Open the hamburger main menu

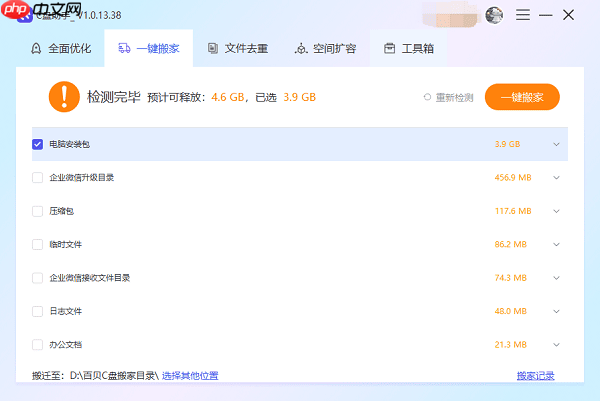click(523, 15)
